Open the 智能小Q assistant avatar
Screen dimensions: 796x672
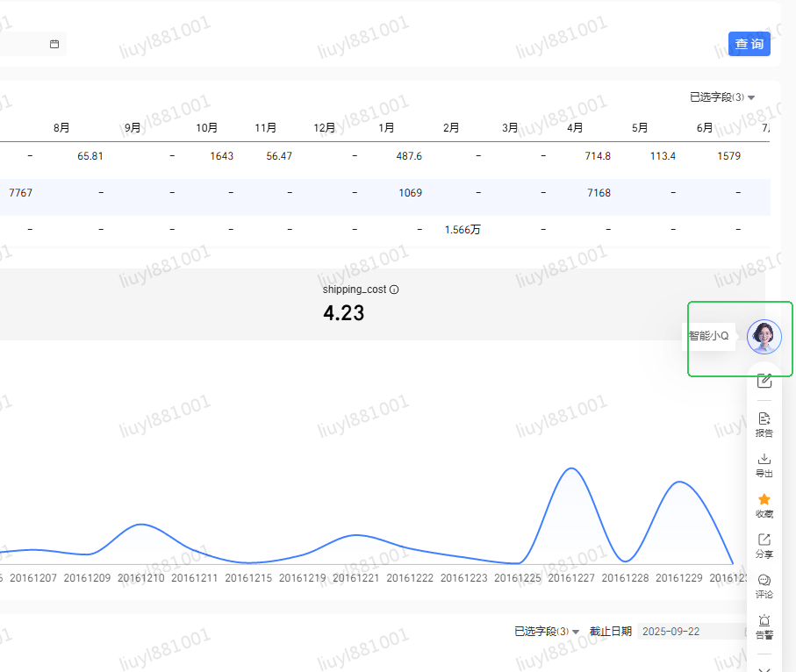click(764, 336)
